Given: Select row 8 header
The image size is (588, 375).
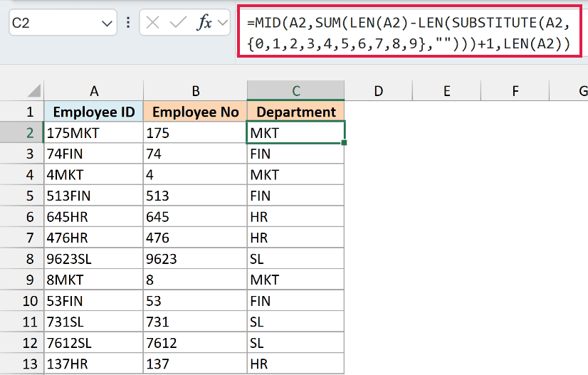Looking at the screenshot, I should pyautogui.click(x=22, y=259).
